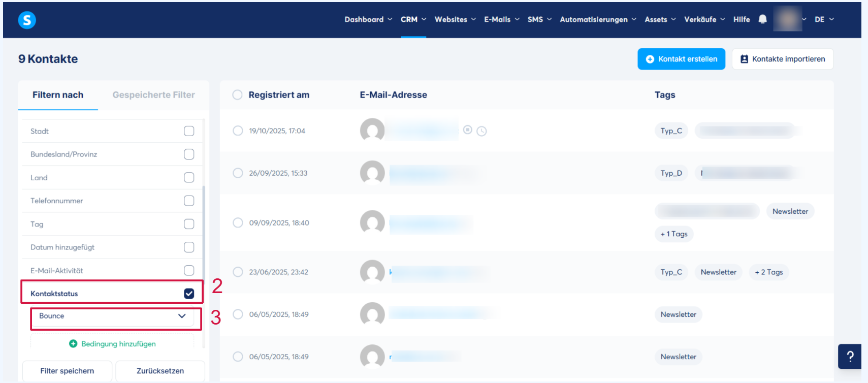Image resolution: width=868 pixels, height=383 pixels.
Task: Enable the Land filter checkbox
Action: pos(189,177)
